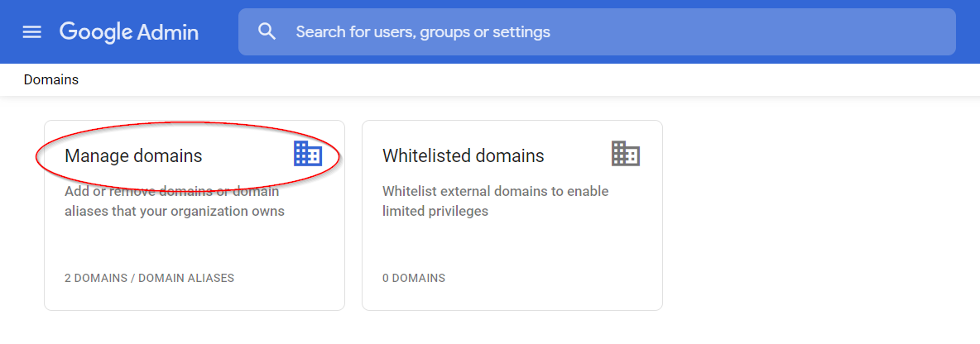The image size is (980, 344).
Task: Open the Whitelisted domains heading
Action: click(463, 155)
